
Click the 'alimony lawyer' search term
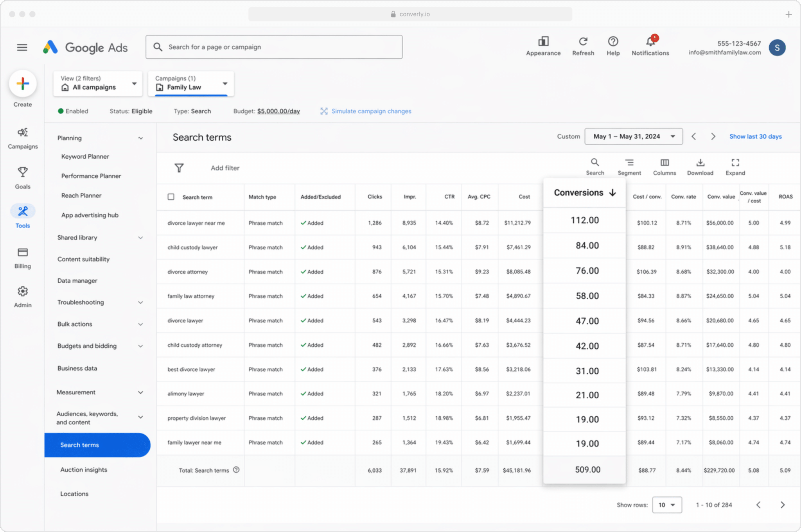(186, 394)
